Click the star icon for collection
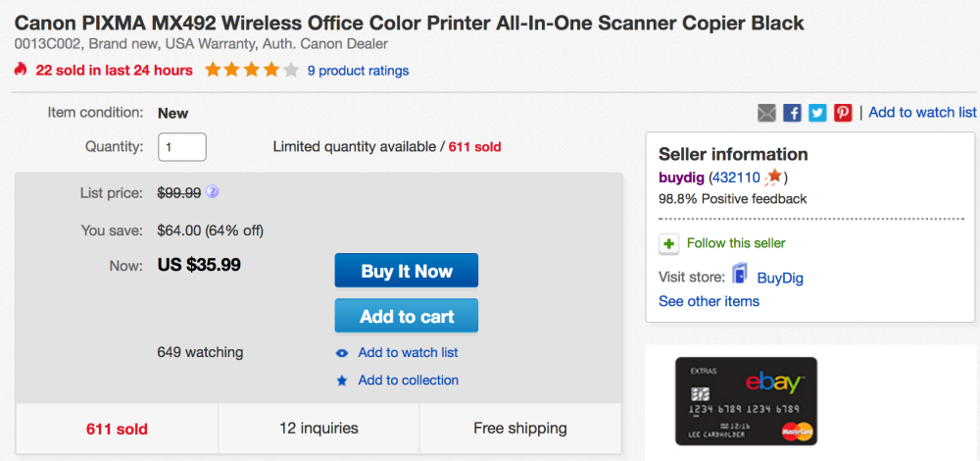The image size is (980, 461). 342,381
